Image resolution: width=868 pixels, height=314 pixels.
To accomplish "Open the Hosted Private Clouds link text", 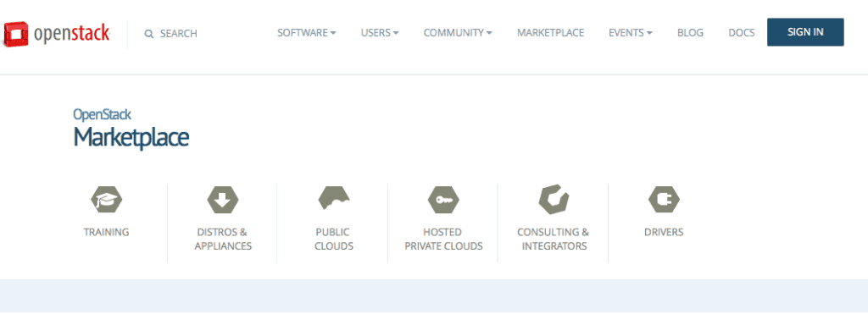I will (443, 239).
